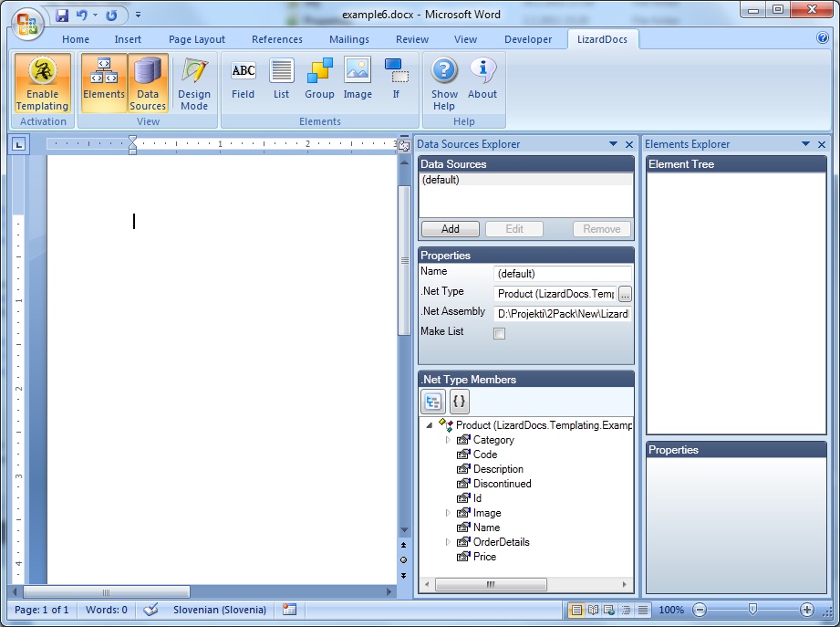Insert an If condition element
The height and width of the screenshot is (627, 840).
[x=396, y=79]
